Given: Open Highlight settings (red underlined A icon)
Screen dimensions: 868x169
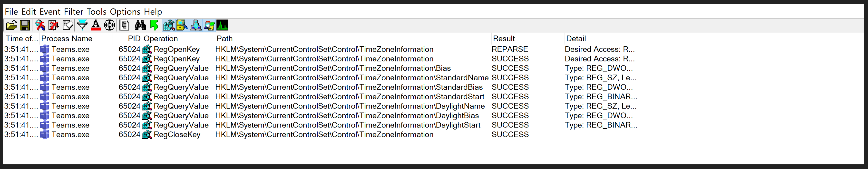Looking at the screenshot, I should 96,25.
